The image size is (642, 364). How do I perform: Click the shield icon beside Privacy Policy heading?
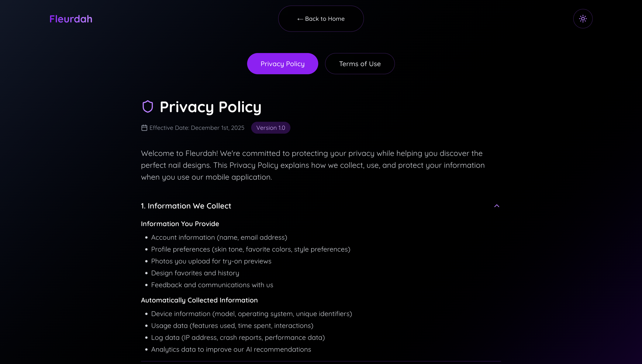tap(148, 107)
